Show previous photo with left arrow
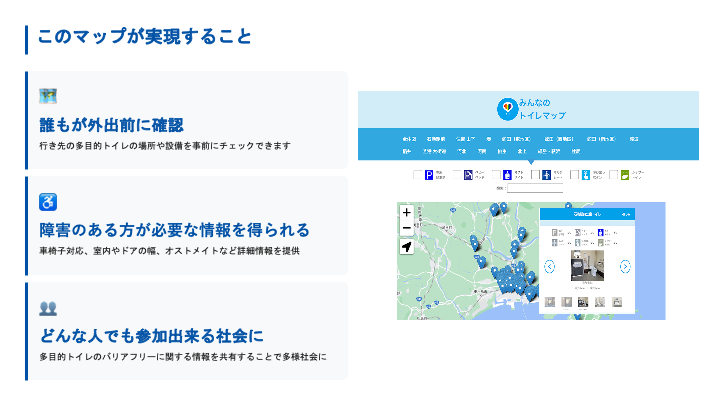This screenshot has width=720, height=405. [x=549, y=267]
